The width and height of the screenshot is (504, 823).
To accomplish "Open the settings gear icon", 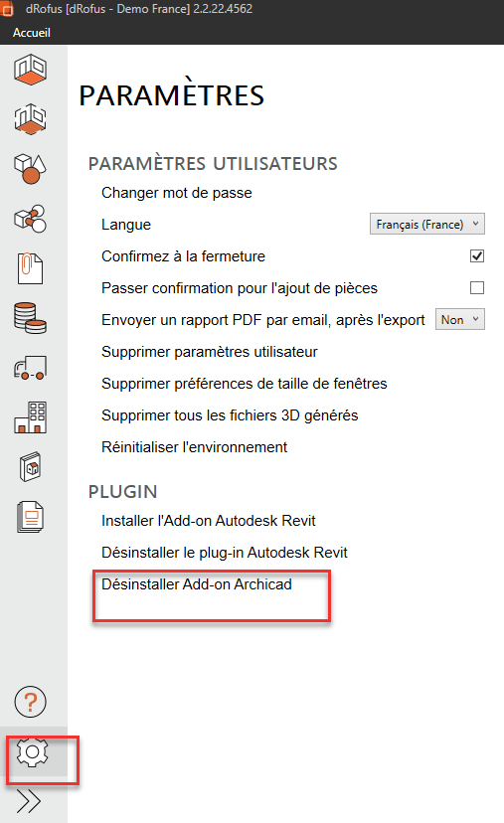I will point(33,752).
